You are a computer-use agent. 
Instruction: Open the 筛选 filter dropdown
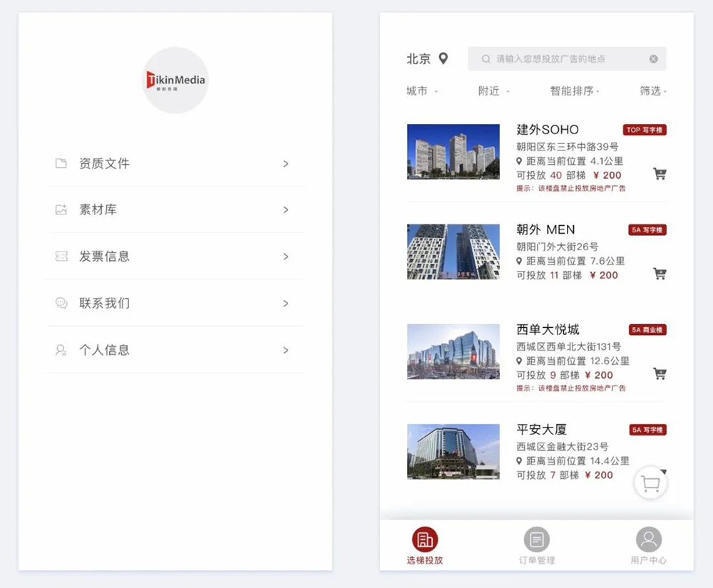(x=652, y=91)
